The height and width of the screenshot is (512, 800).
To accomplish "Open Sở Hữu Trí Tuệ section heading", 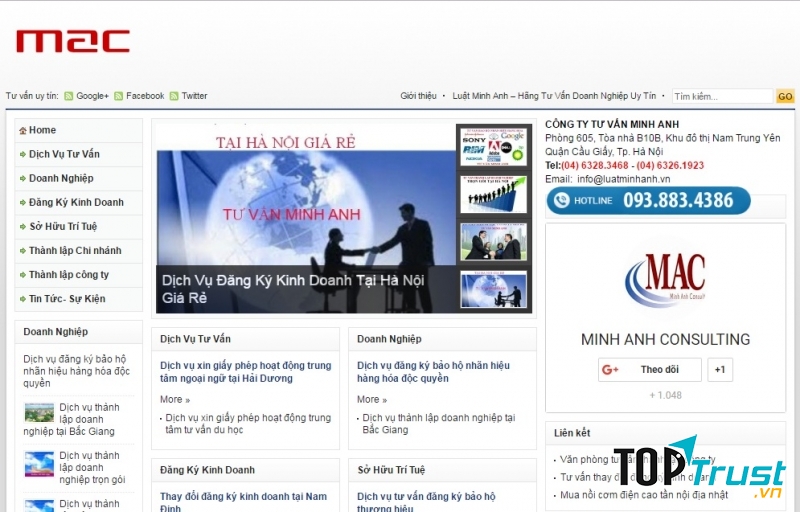I will tap(391, 470).
